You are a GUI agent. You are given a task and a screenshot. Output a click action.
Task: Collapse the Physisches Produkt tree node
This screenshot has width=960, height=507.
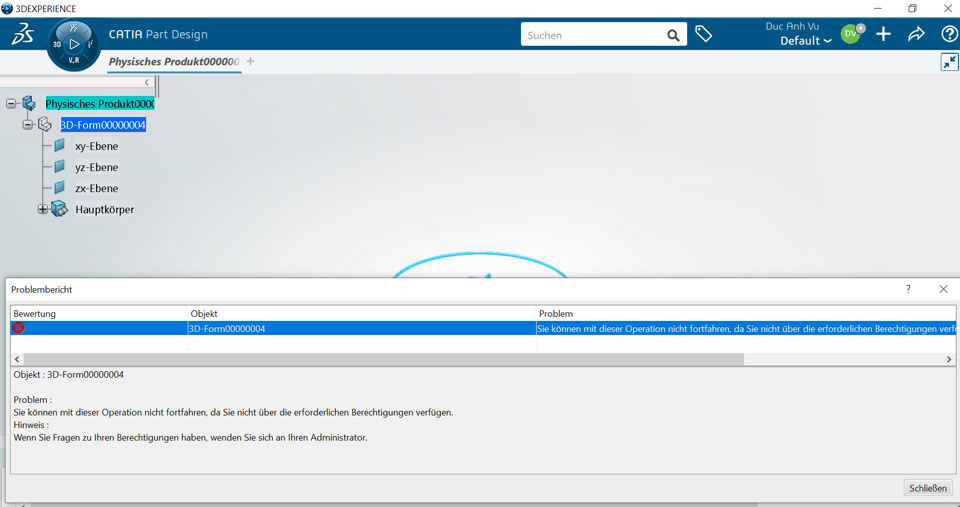click(x=11, y=103)
